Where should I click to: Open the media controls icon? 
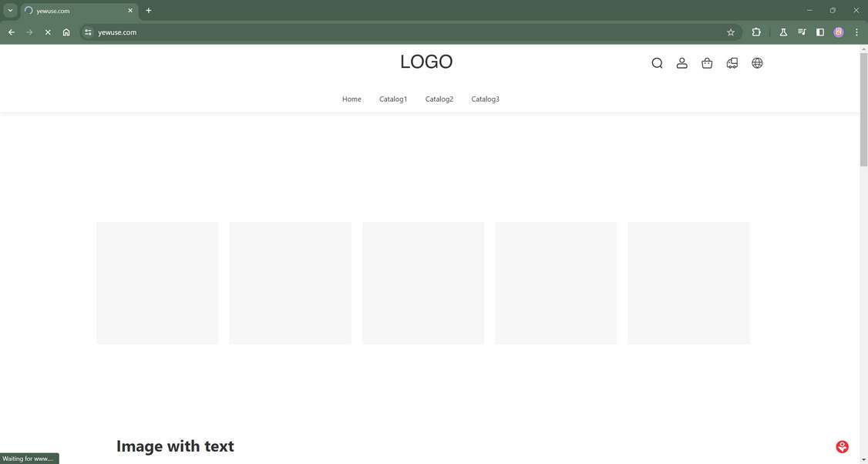[x=802, y=32]
